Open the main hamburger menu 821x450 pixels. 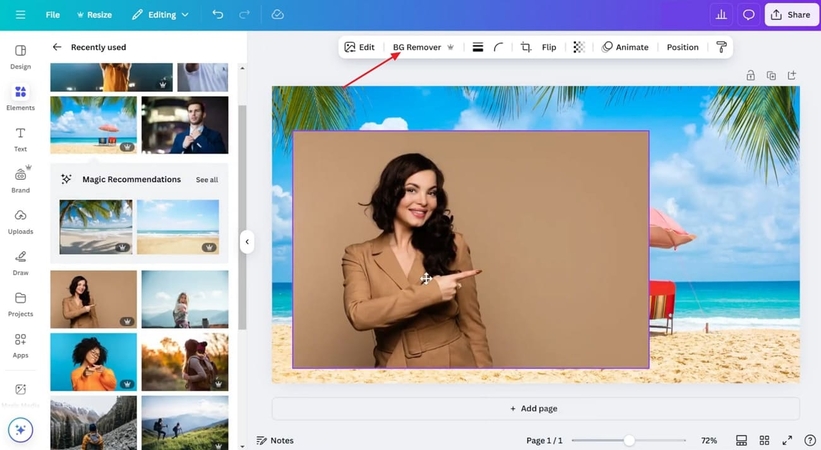[20, 15]
